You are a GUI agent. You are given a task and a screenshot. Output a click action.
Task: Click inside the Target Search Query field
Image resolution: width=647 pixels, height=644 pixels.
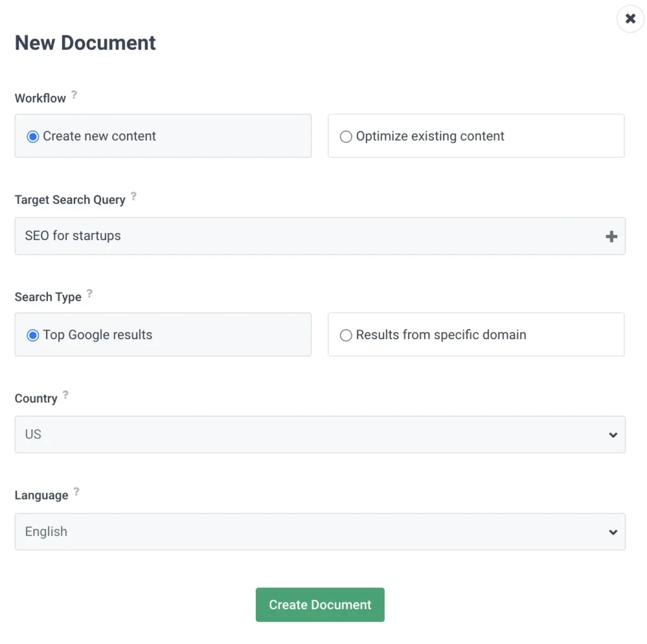(x=284, y=236)
